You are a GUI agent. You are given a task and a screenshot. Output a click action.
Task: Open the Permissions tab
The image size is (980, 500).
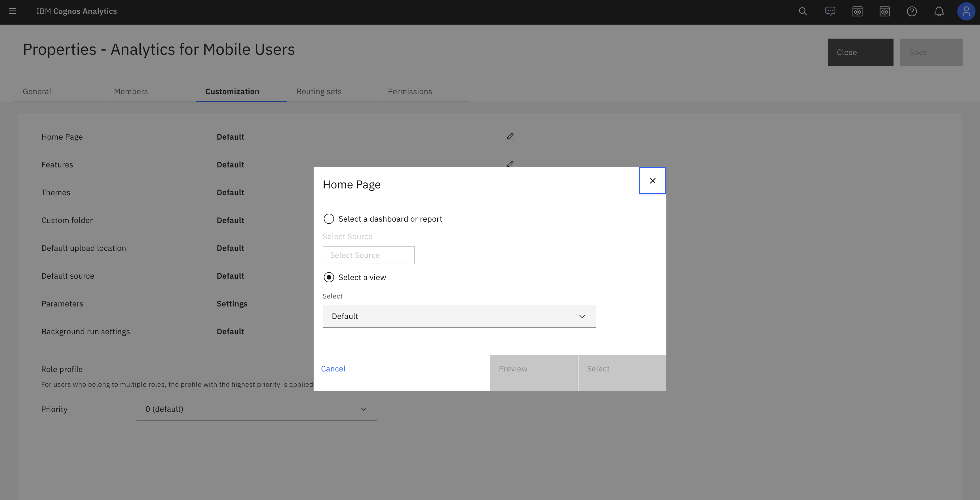[x=410, y=91]
